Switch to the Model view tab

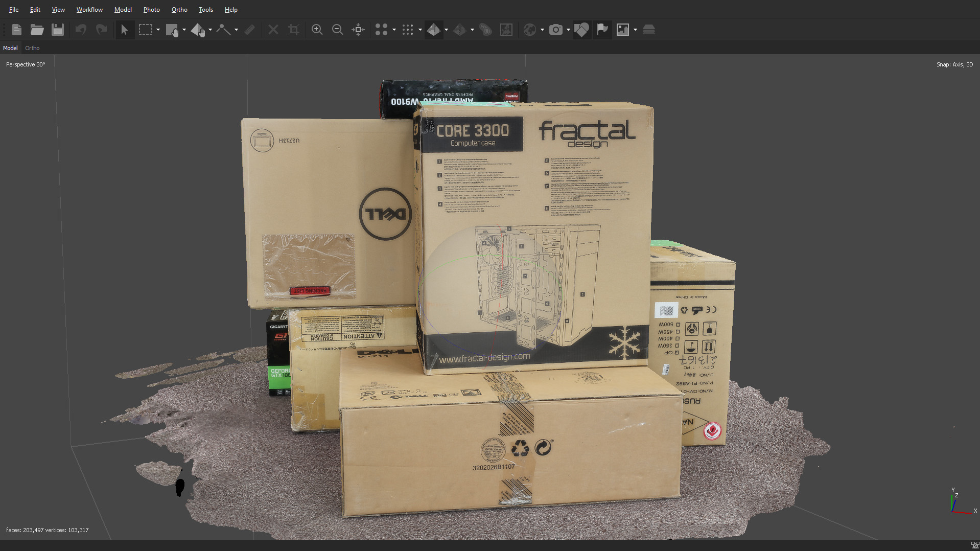(10, 48)
